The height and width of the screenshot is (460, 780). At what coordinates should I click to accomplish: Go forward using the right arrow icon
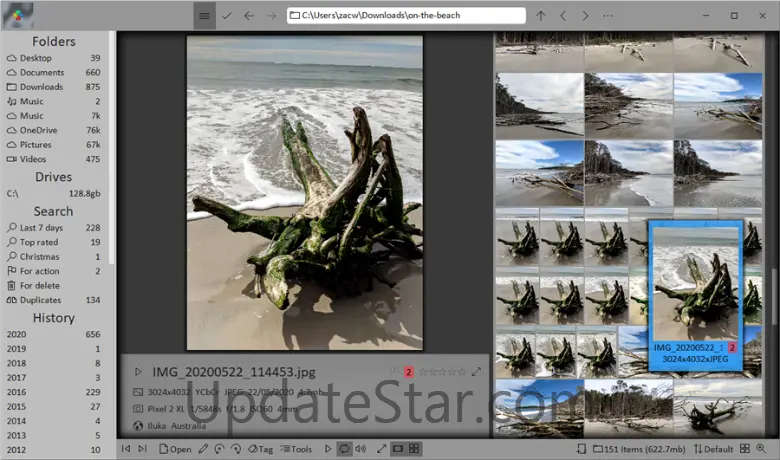pyautogui.click(x=271, y=15)
